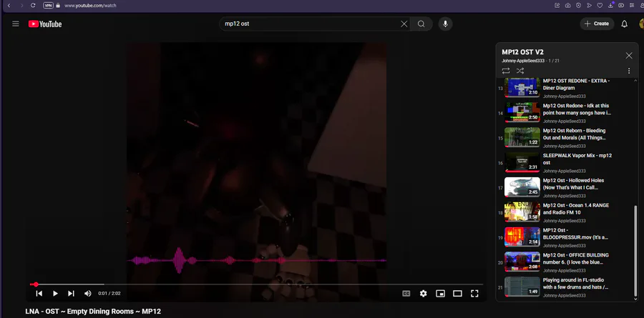Close the MP12 OST V2 playlist panel
This screenshot has width=644, height=318.
pyautogui.click(x=629, y=56)
